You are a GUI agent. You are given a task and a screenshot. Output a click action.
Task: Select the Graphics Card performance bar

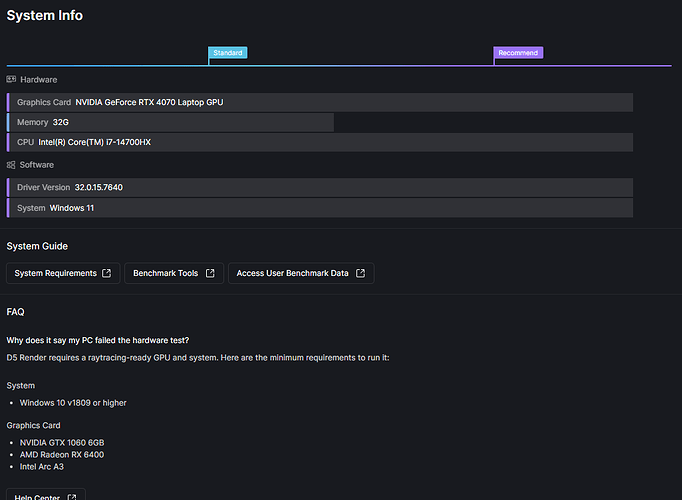click(320, 102)
